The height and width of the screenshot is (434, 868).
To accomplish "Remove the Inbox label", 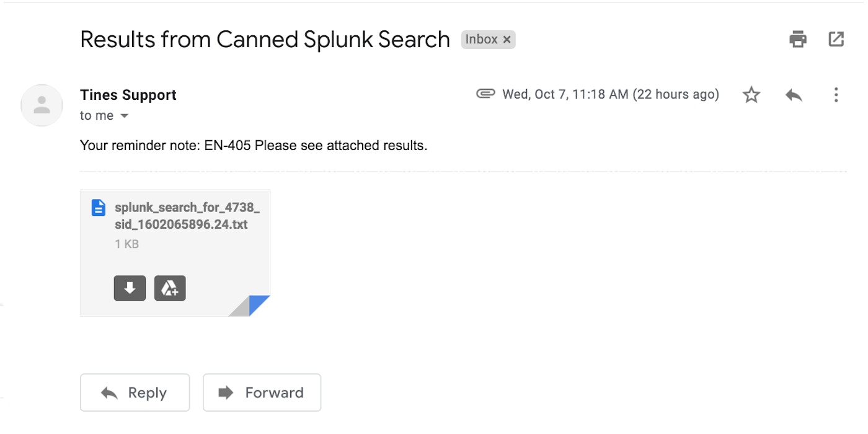I will click(507, 40).
